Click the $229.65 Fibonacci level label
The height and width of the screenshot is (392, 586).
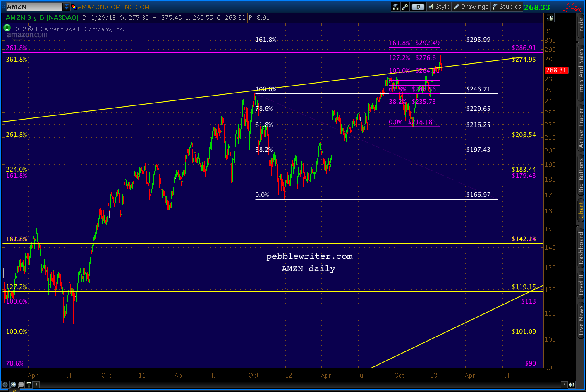click(478, 109)
